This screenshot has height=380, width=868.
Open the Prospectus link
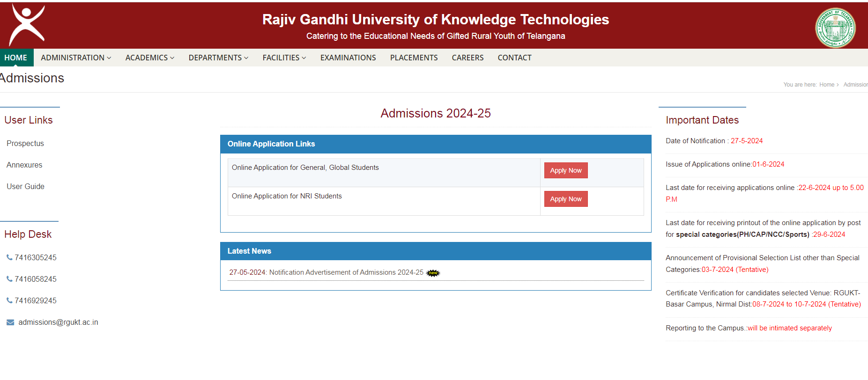point(25,144)
